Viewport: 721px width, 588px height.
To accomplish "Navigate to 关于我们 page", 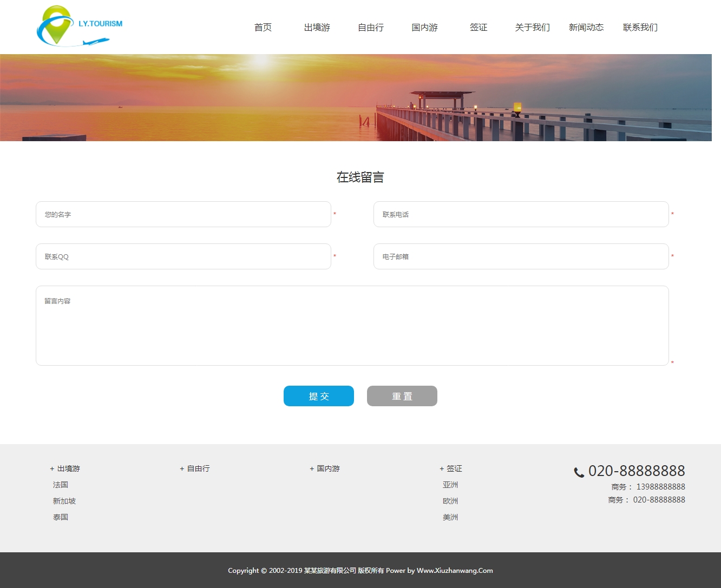I will pyautogui.click(x=532, y=28).
